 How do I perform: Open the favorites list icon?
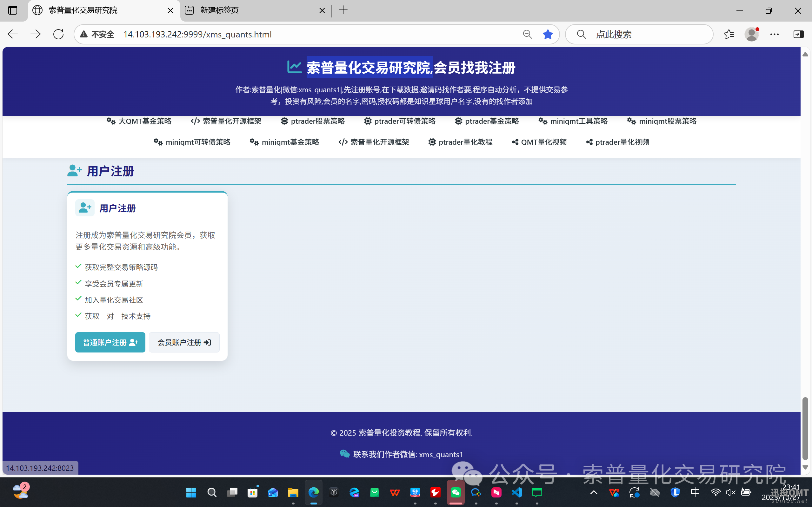pyautogui.click(x=729, y=34)
